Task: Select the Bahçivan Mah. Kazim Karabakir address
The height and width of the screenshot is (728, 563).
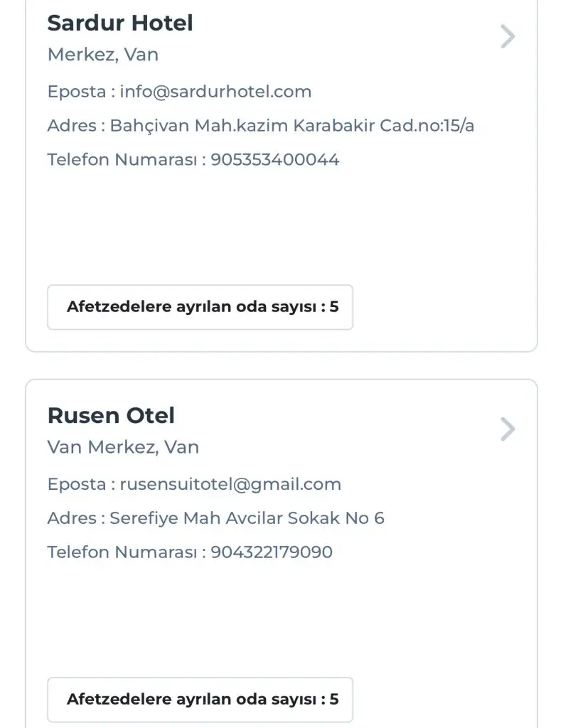Action: pyautogui.click(x=292, y=126)
